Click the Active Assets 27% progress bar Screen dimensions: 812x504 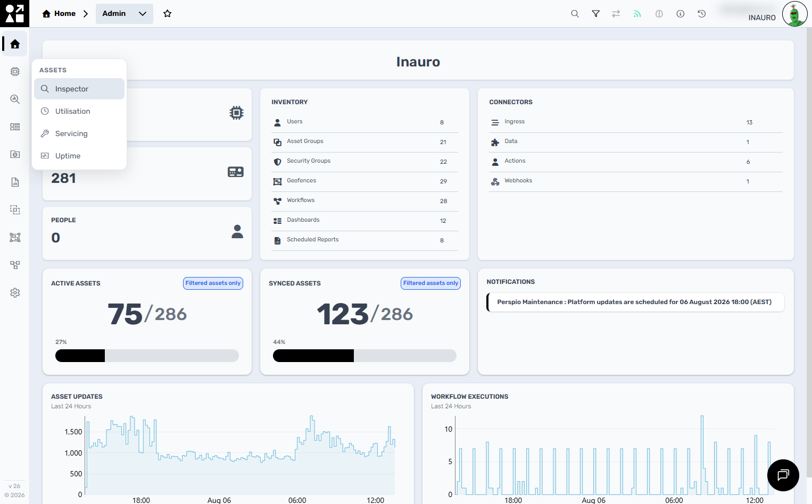click(147, 356)
